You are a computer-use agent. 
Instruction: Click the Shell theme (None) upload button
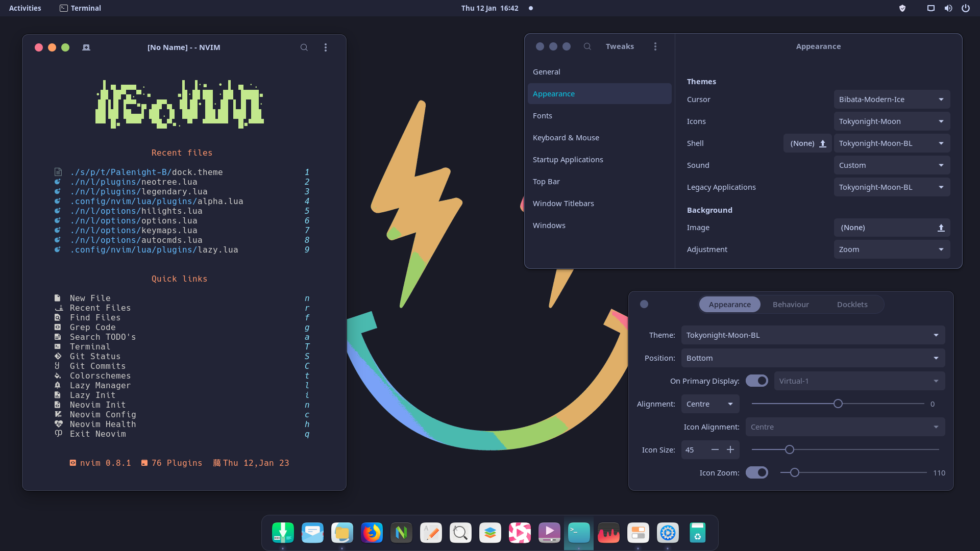pos(808,143)
